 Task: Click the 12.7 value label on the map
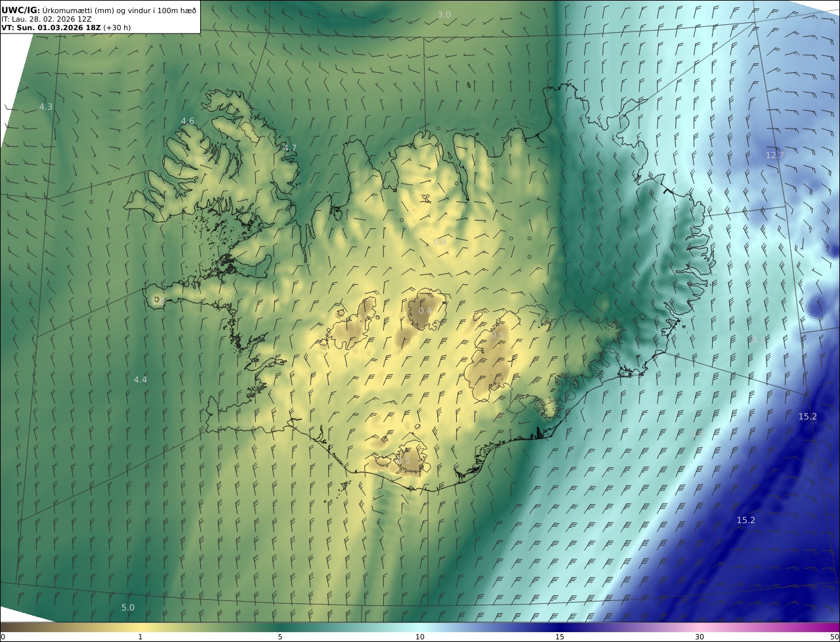click(x=775, y=155)
